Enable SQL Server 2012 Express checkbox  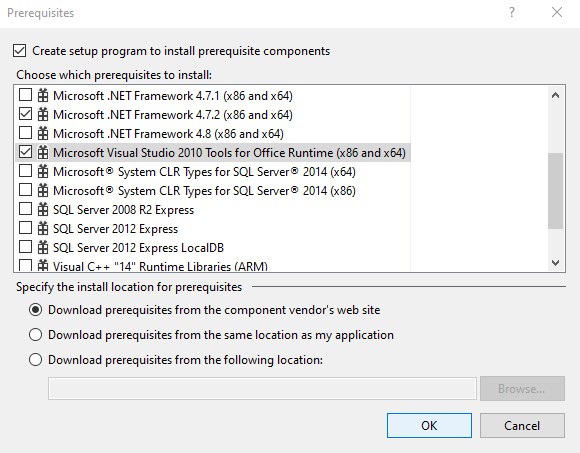25,227
